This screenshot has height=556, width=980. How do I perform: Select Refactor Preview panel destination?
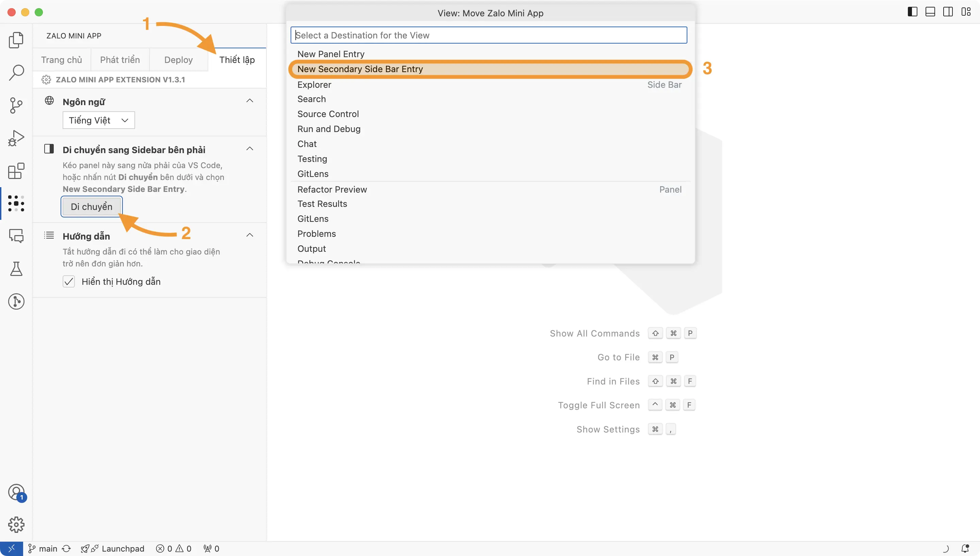[490, 190]
